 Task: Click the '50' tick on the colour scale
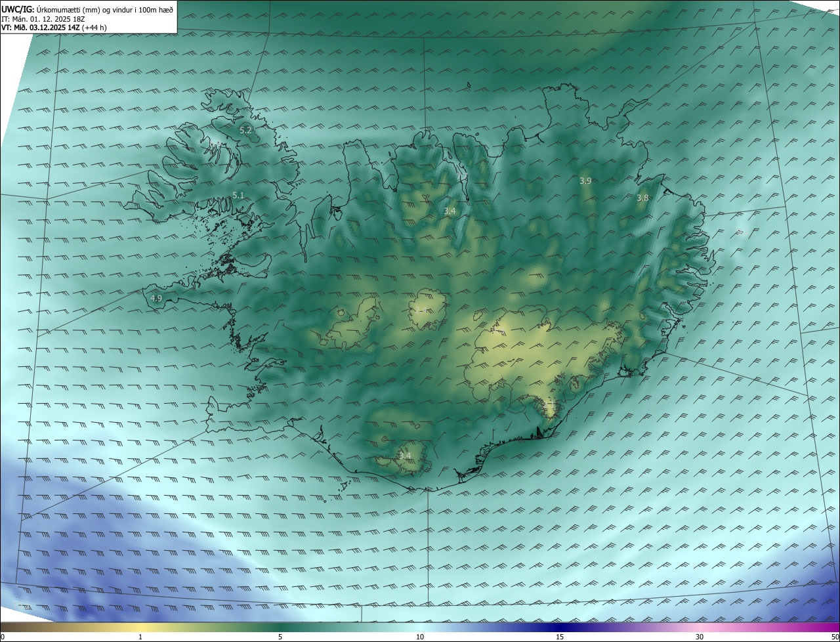pyautogui.click(x=835, y=637)
